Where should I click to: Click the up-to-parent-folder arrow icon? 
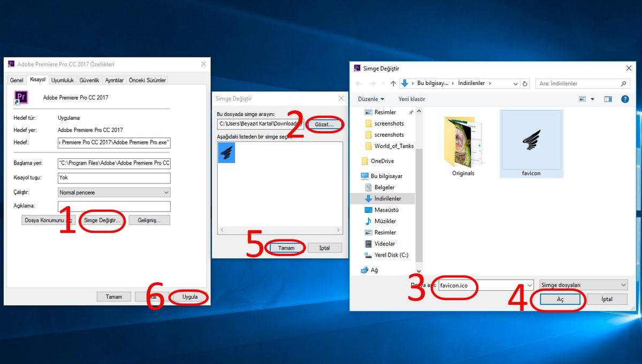(393, 83)
